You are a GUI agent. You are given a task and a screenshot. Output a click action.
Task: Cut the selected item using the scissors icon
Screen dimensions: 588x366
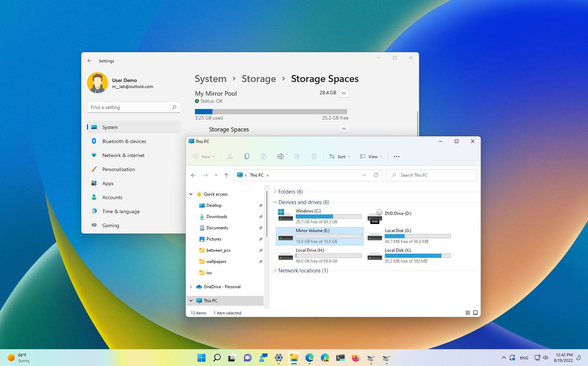coord(230,156)
